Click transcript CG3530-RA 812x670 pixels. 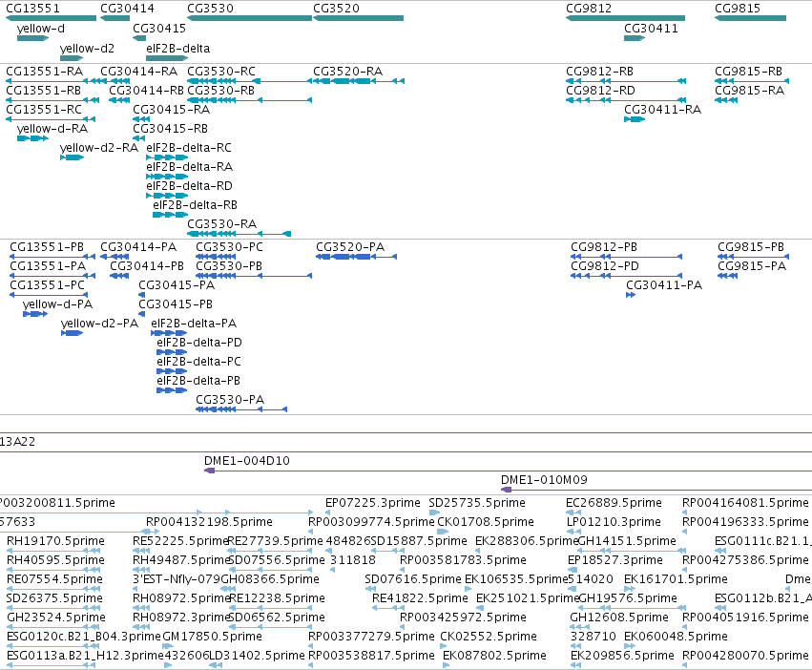(x=239, y=234)
